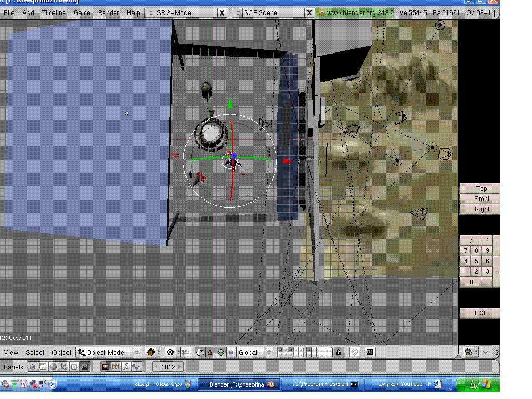
Task: Open the Blender sheepfina taskbar button
Action: coord(238,384)
